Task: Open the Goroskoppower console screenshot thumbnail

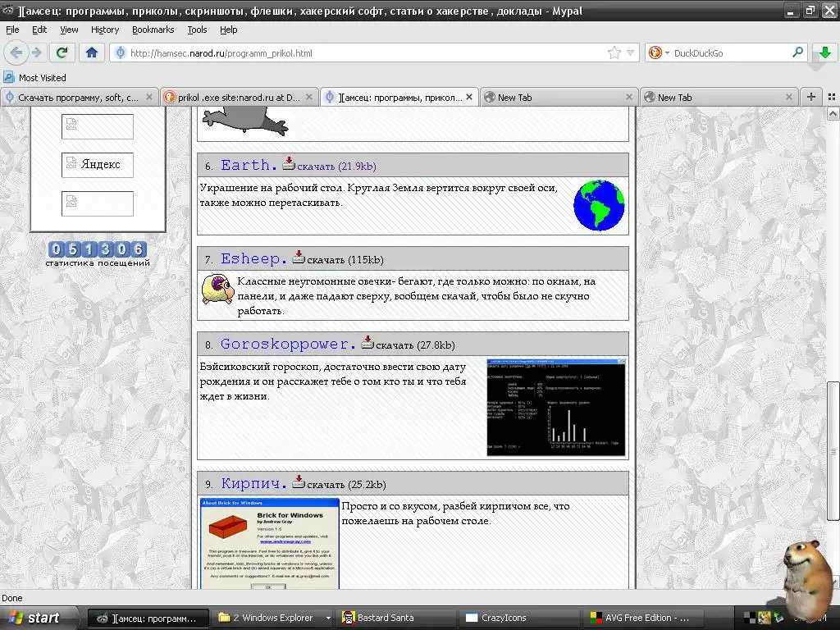Action: [556, 408]
